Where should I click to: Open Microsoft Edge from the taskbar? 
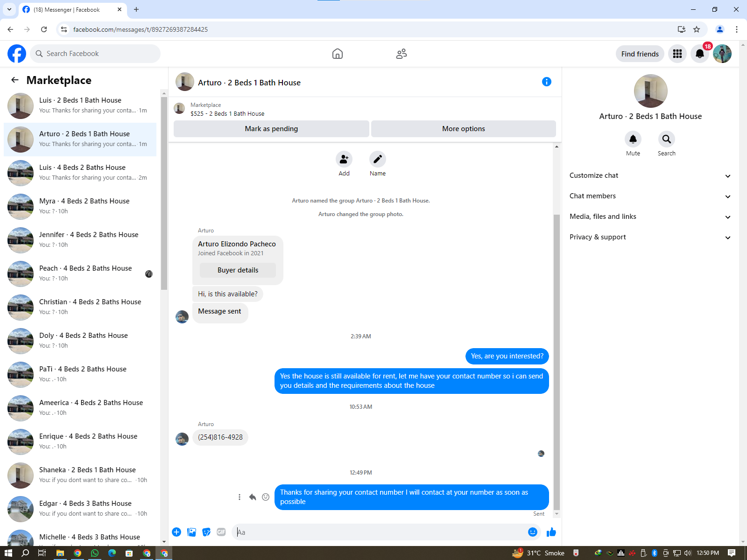[x=112, y=553]
